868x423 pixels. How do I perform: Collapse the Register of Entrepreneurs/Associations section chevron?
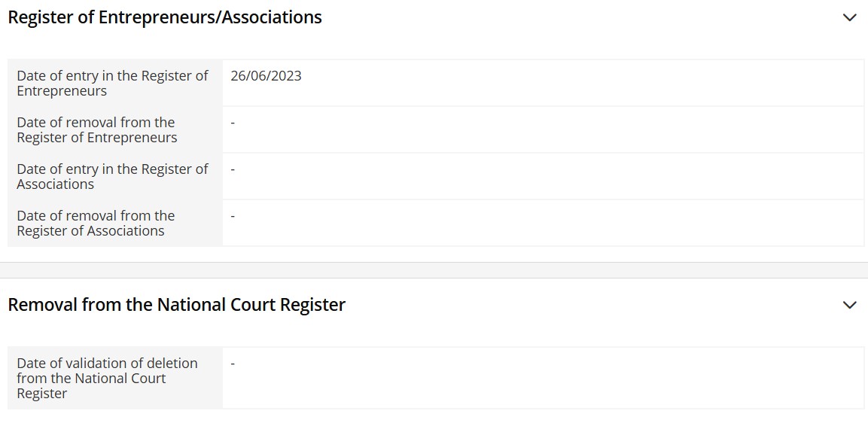(849, 17)
